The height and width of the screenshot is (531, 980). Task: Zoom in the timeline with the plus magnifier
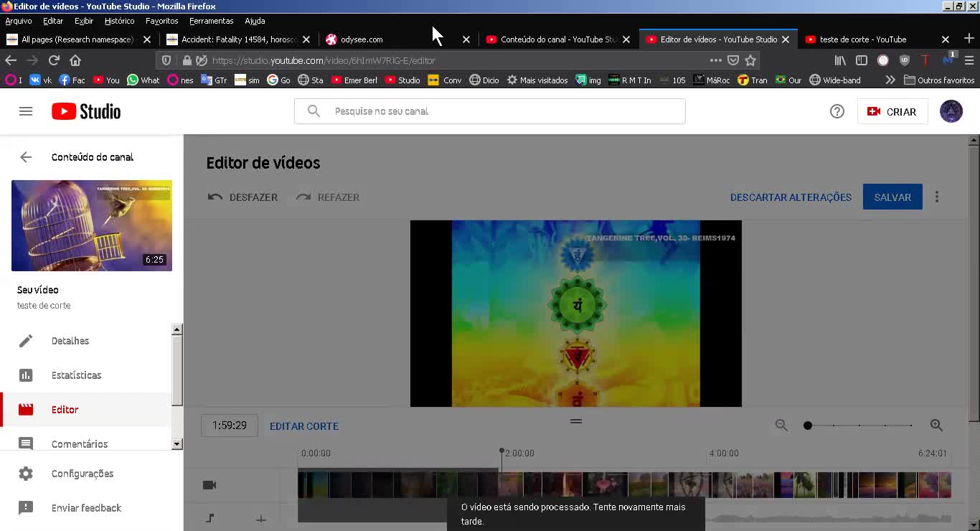[936, 426]
